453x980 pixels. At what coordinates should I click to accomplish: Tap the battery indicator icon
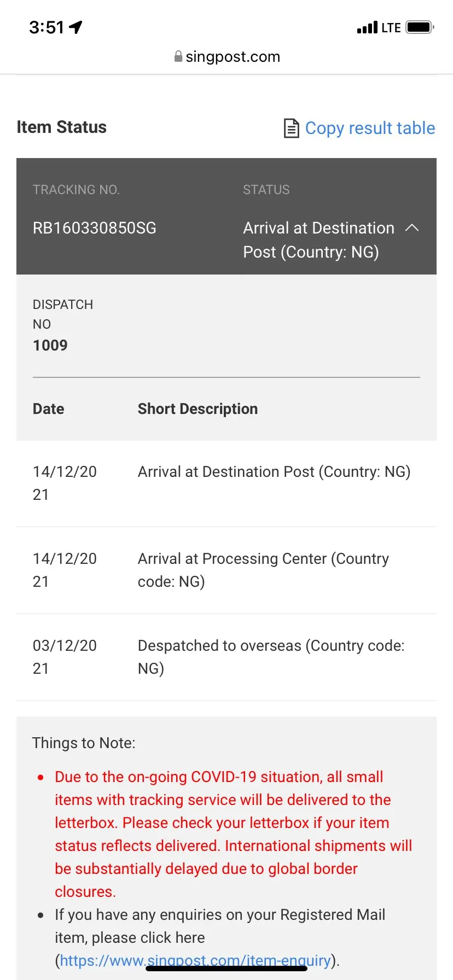click(x=420, y=27)
